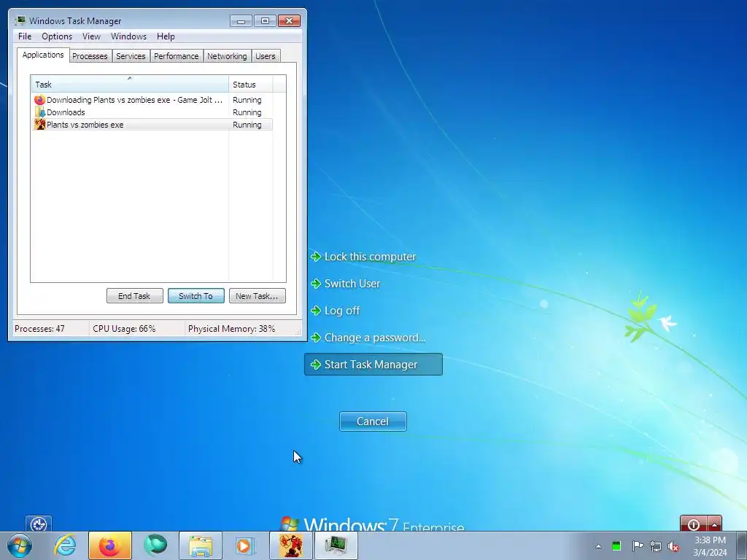Sort list by Task column header
This screenshot has height=560, width=747.
[130, 85]
